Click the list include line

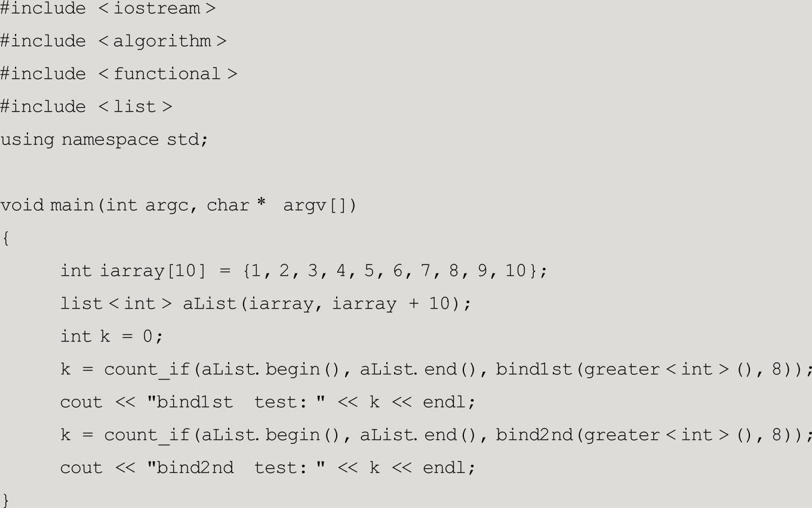tap(86, 107)
